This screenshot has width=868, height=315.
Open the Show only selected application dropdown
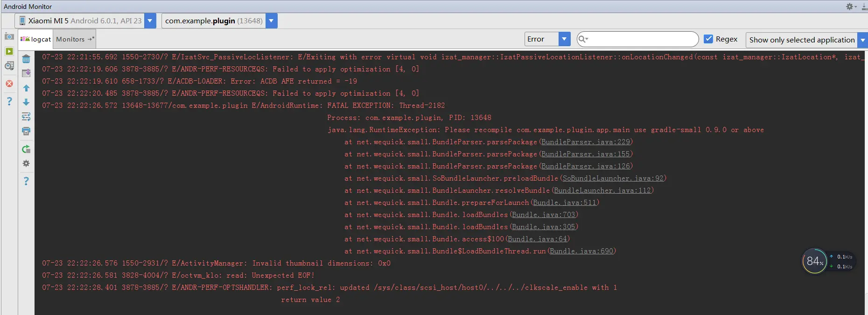(x=806, y=40)
